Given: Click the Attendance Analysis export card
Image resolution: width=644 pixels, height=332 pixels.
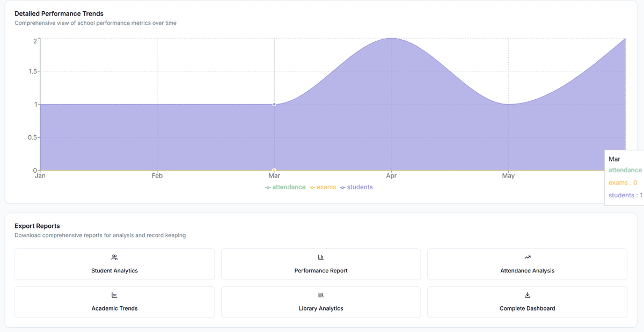Looking at the screenshot, I should click(527, 264).
